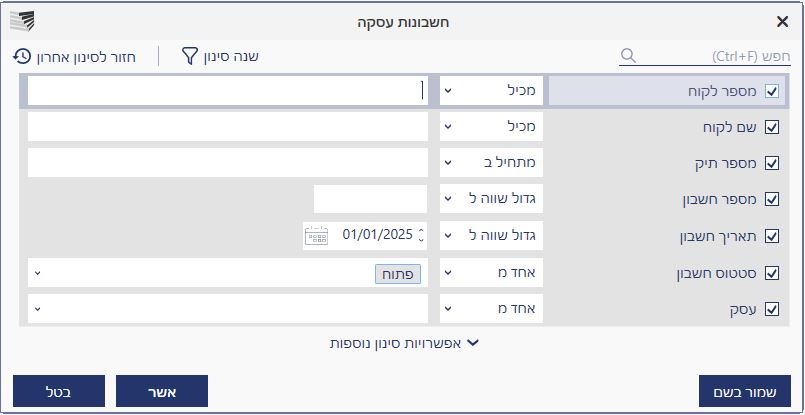805x415 pixels.
Task: Expand אפשרויות סינון נוספות
Action: pyautogui.click(x=404, y=344)
